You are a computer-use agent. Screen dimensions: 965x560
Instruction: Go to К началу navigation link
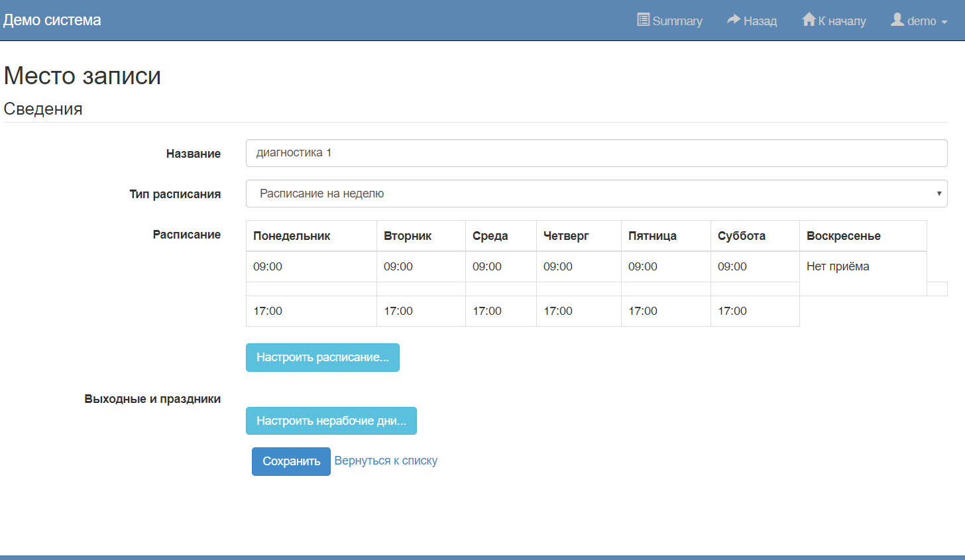(842, 21)
